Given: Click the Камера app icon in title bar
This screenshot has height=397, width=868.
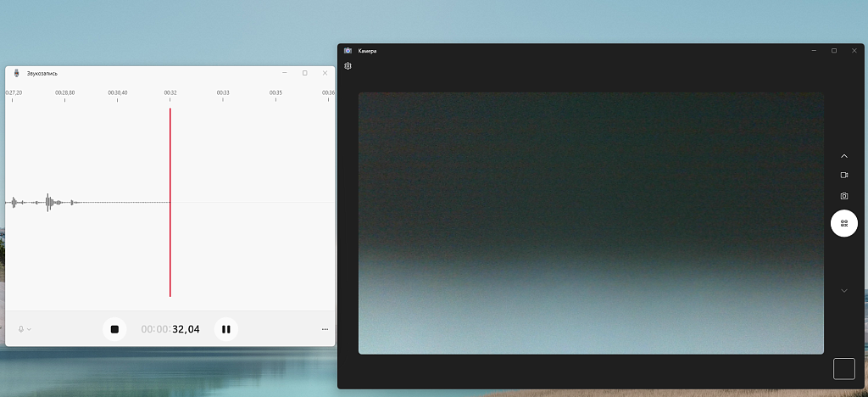Looking at the screenshot, I should [x=348, y=50].
